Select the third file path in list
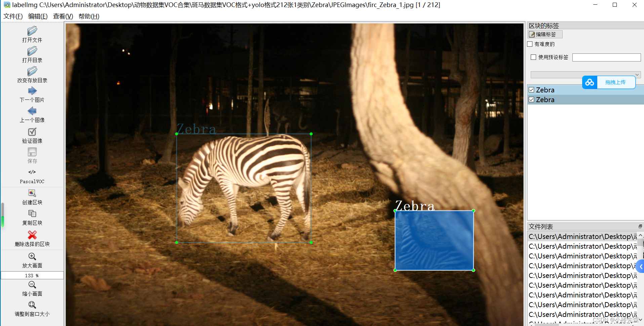 tap(582, 256)
